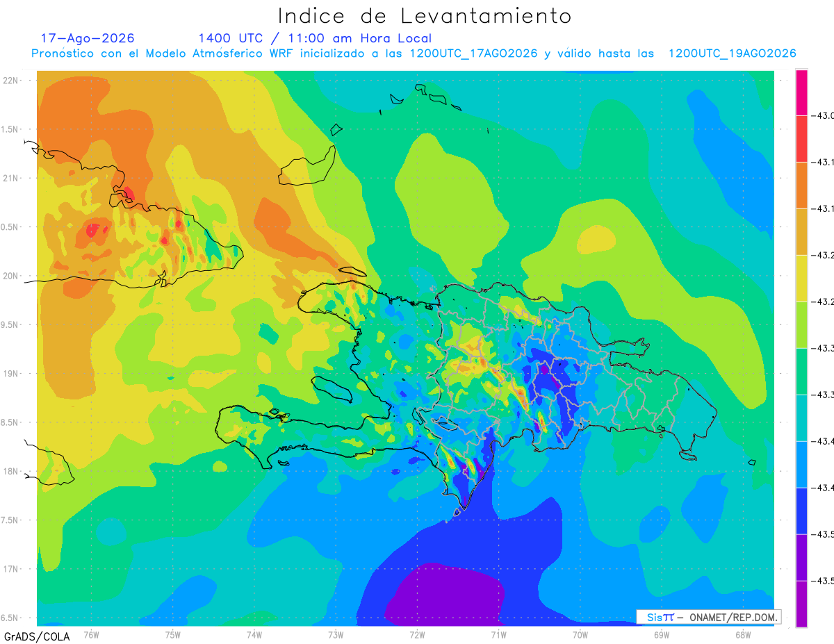This screenshot has width=834, height=644.
Task: Click the '17N' latitude axis label
Action: point(11,569)
